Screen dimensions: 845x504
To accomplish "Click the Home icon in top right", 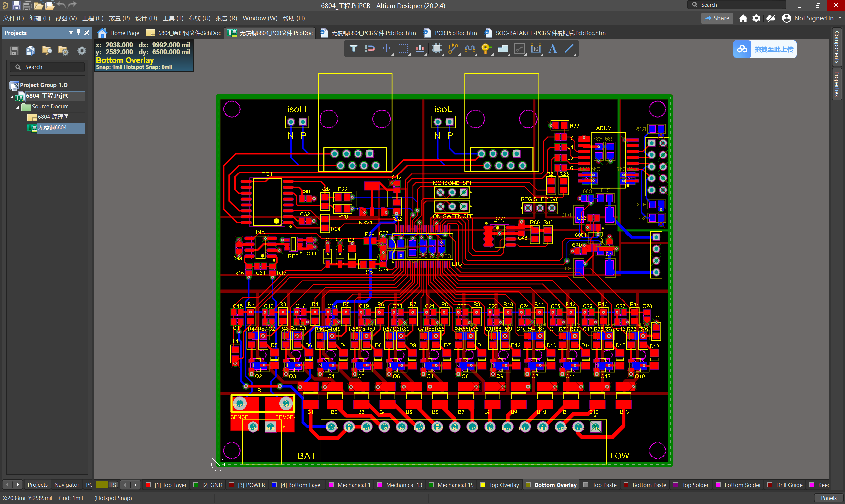I will point(743,18).
